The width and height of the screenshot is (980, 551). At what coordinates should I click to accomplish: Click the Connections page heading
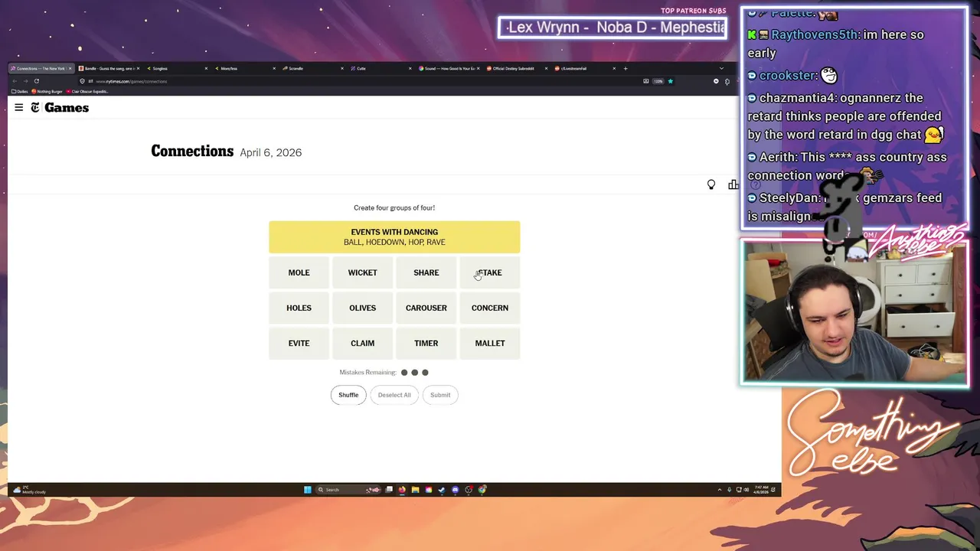pos(192,152)
